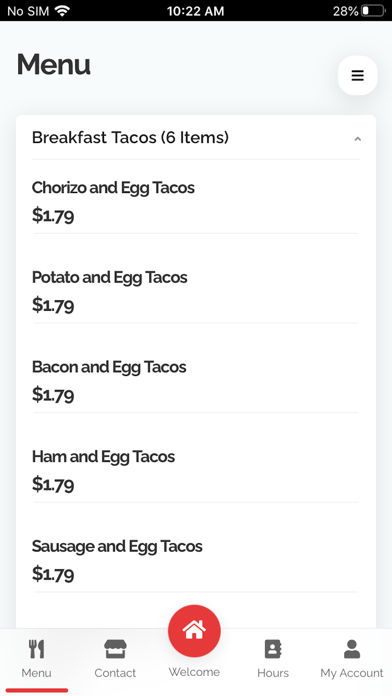392x696 pixels.
Task: Tap the 10:22 AM clock
Action: pyautogui.click(x=195, y=11)
